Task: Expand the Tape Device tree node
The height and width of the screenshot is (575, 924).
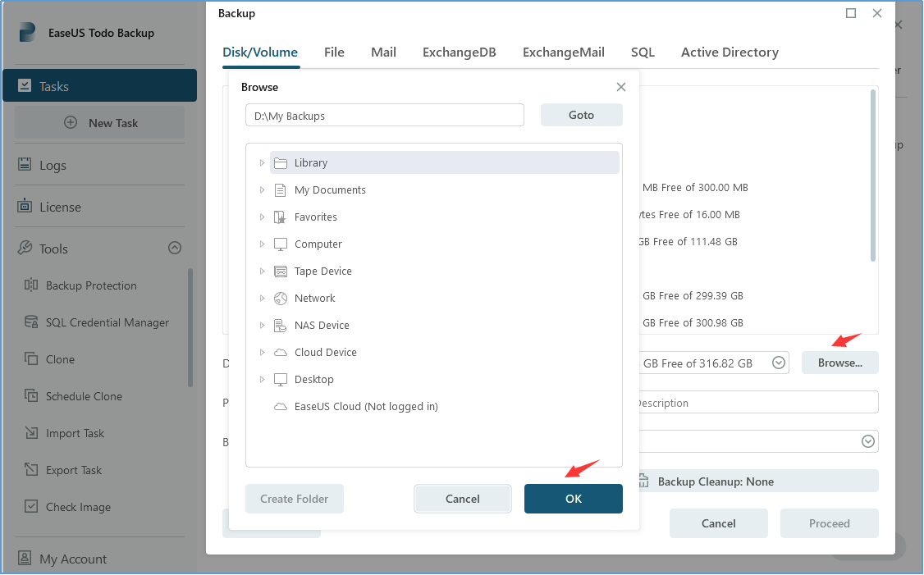Action: tap(263, 271)
